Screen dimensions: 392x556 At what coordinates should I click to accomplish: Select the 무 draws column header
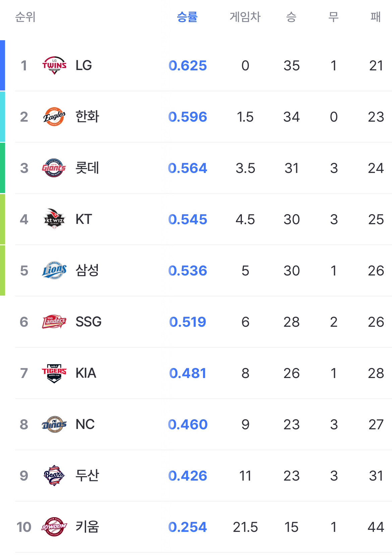point(333,17)
